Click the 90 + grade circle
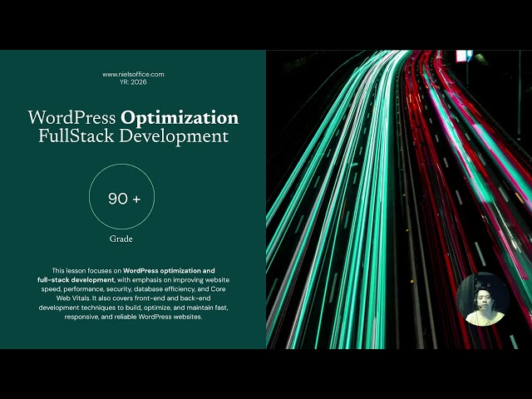 (x=122, y=197)
